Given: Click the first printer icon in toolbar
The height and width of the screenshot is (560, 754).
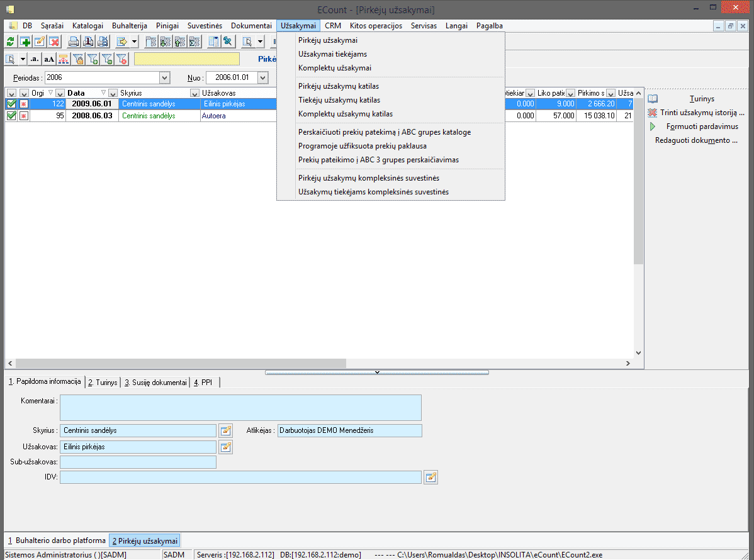Looking at the screenshot, I should pos(74,42).
